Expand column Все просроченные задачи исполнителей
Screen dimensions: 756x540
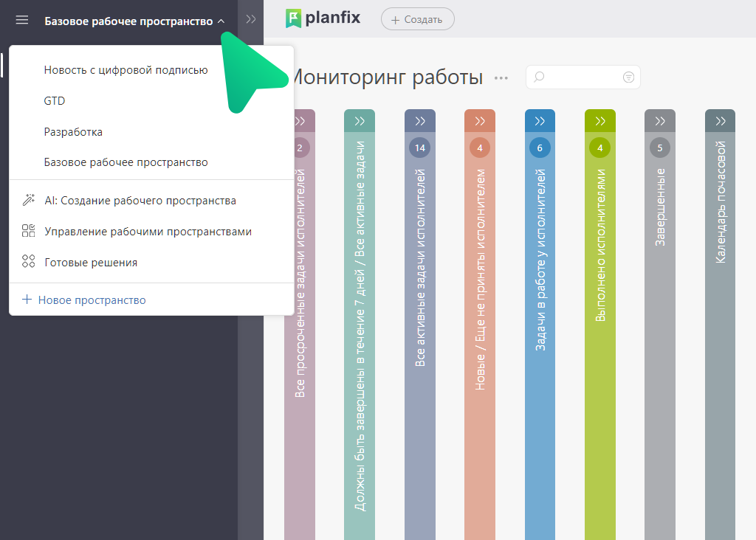click(300, 121)
